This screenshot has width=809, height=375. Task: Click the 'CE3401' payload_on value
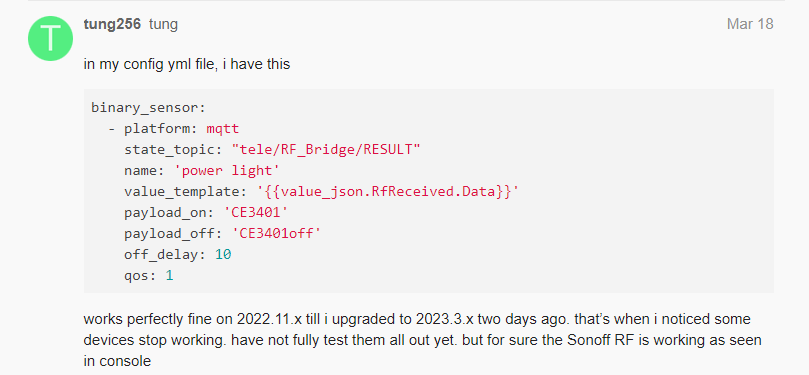pos(256,213)
